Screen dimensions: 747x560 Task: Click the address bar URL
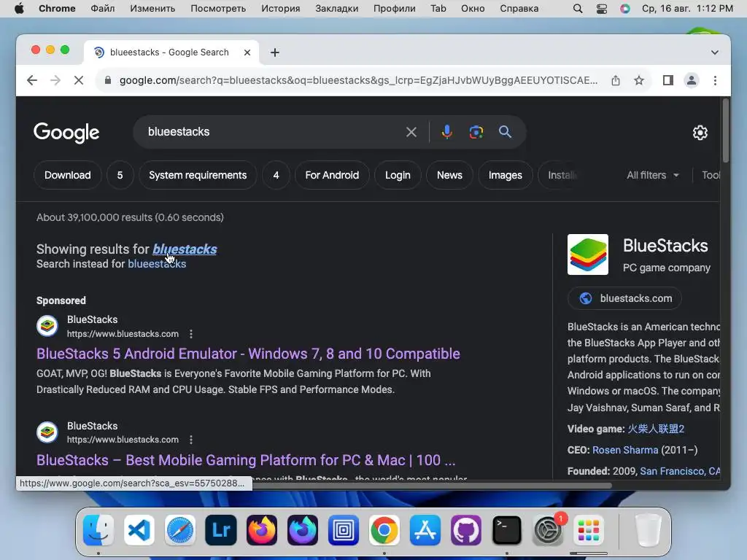coord(358,80)
